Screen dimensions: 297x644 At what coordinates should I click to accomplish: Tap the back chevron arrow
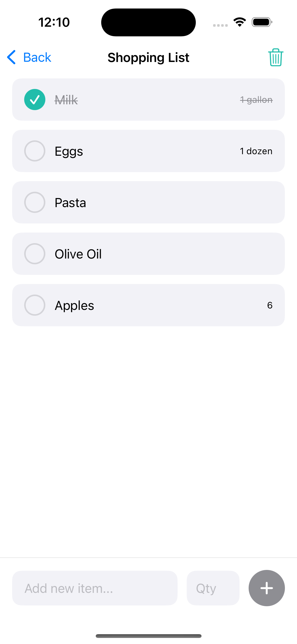click(x=12, y=57)
